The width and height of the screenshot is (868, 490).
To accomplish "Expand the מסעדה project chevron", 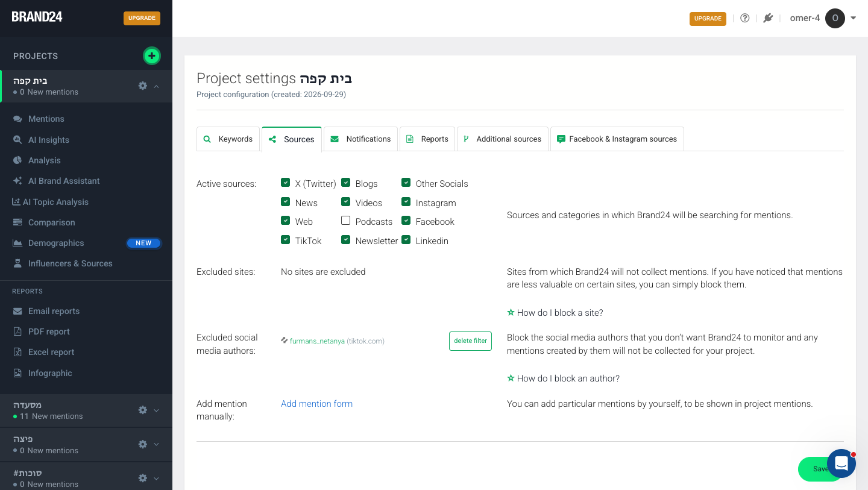I will coord(157,410).
